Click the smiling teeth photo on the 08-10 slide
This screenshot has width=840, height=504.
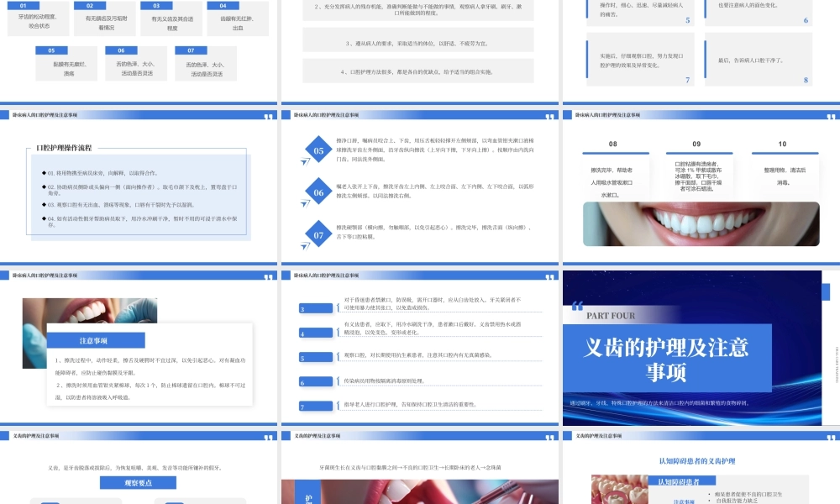[x=701, y=224]
